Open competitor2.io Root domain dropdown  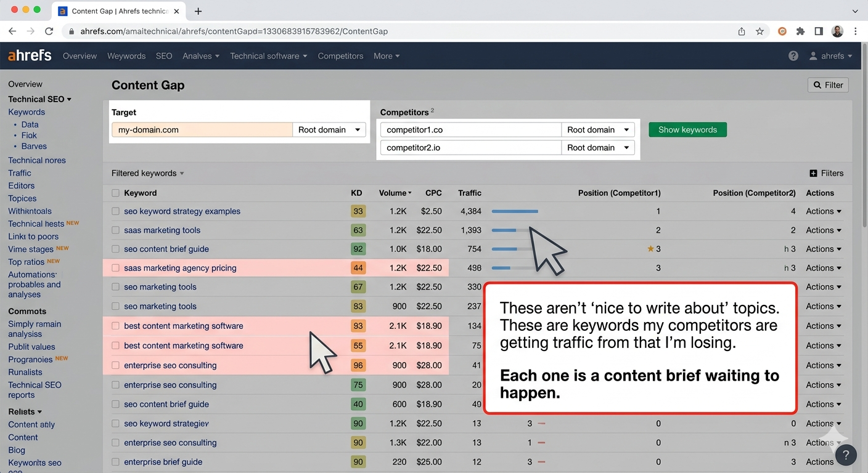coord(598,148)
